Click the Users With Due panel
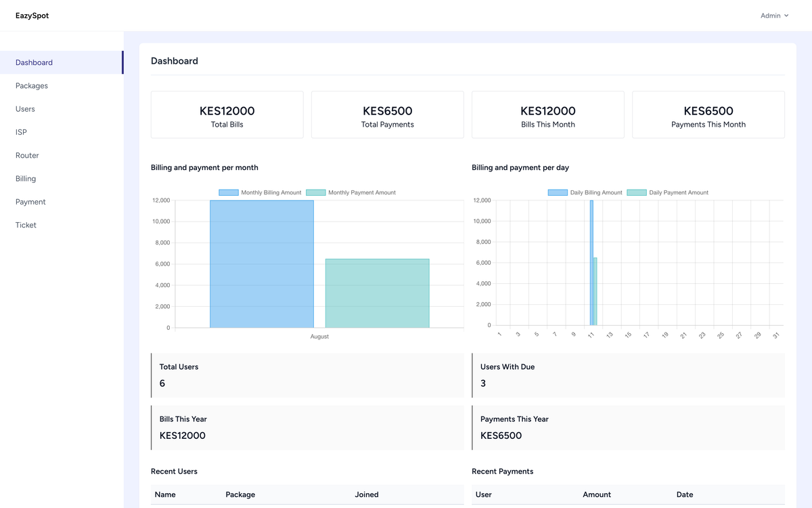This screenshot has height=508, width=812. [628, 375]
